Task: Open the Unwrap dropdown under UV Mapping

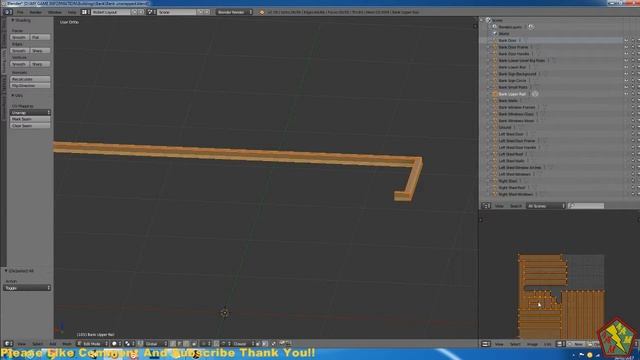Action: (x=30, y=112)
